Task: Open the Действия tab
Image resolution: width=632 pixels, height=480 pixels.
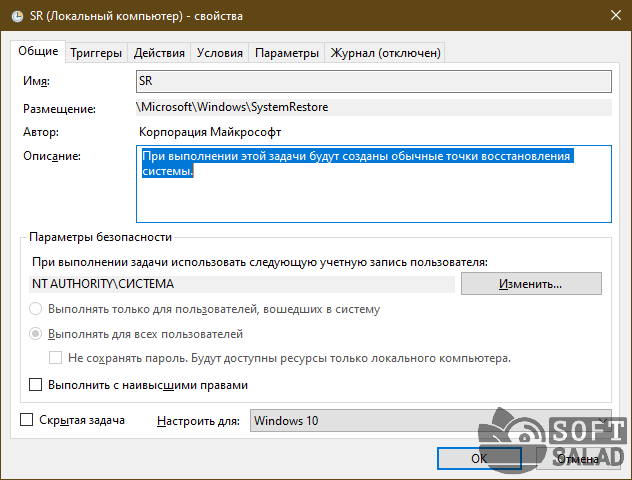Action: pos(159,53)
